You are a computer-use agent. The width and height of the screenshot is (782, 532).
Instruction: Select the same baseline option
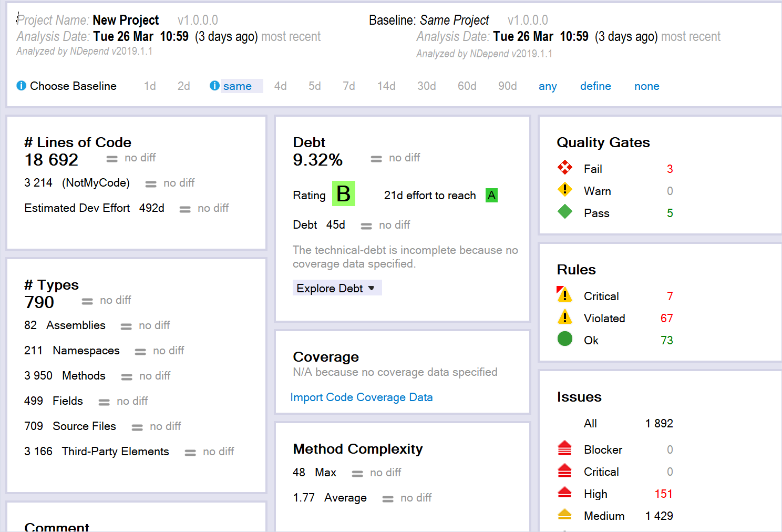(x=238, y=86)
